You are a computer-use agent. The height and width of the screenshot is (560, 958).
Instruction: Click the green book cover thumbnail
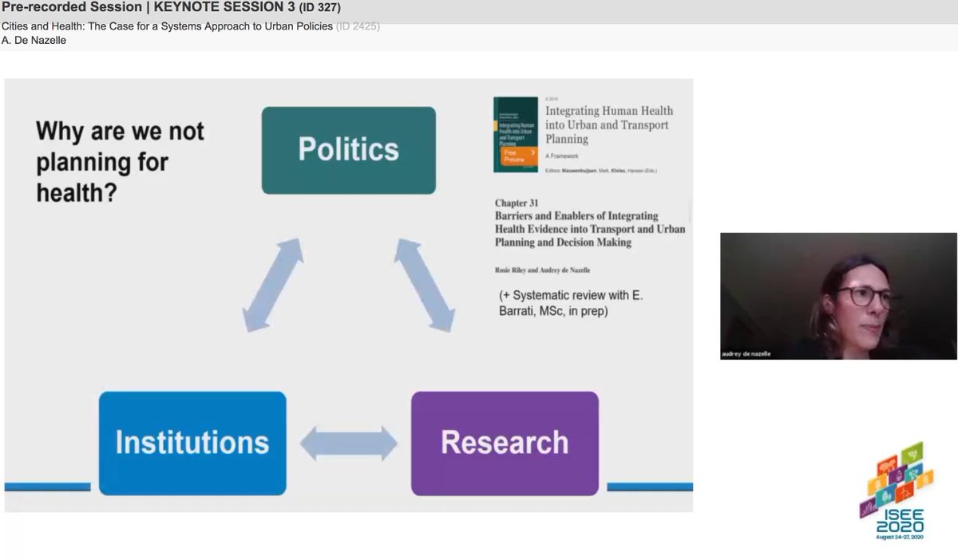pyautogui.click(x=516, y=135)
